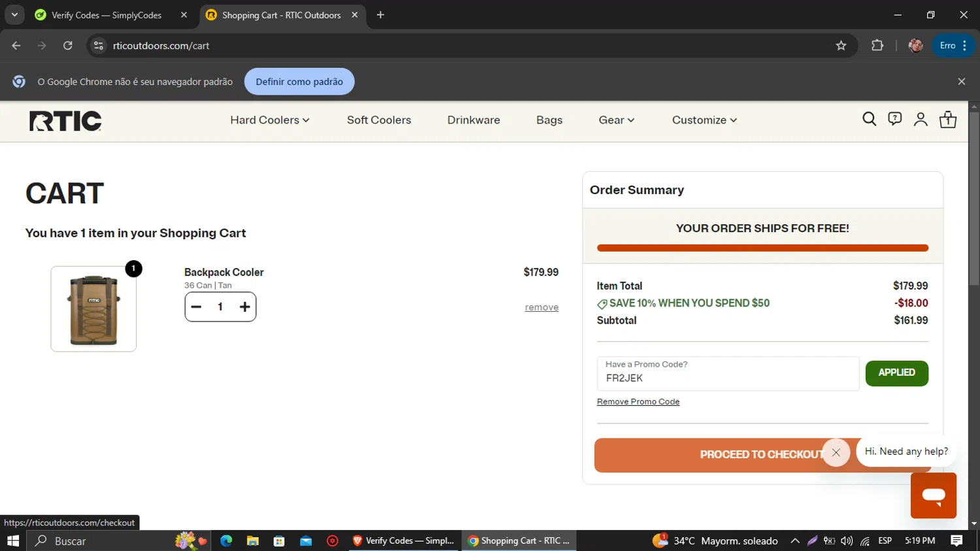Click the free shipping progress bar
This screenshot has height=551, width=980.
(x=762, y=248)
